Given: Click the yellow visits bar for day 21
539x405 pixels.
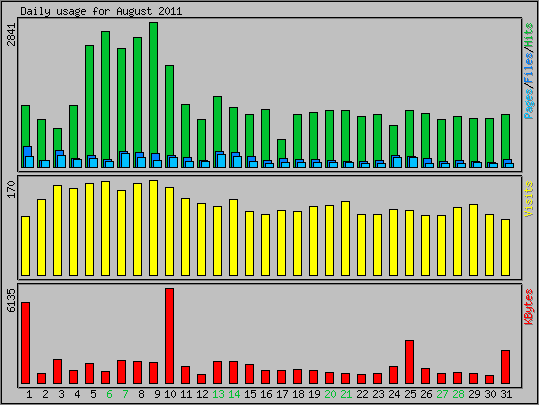Looking at the screenshot, I should point(345,239).
